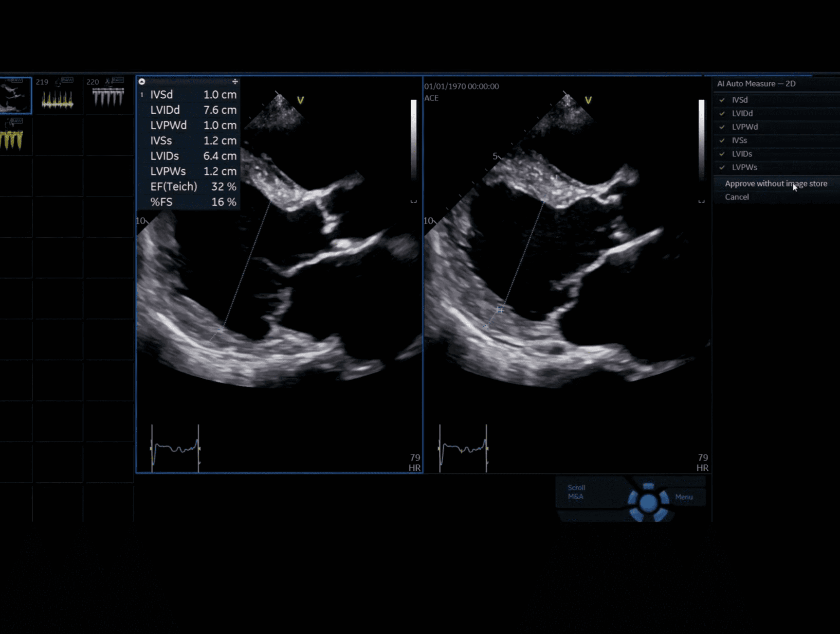The image size is (840, 634).
Task: Click the move handle on measurement box
Action: [x=235, y=82]
